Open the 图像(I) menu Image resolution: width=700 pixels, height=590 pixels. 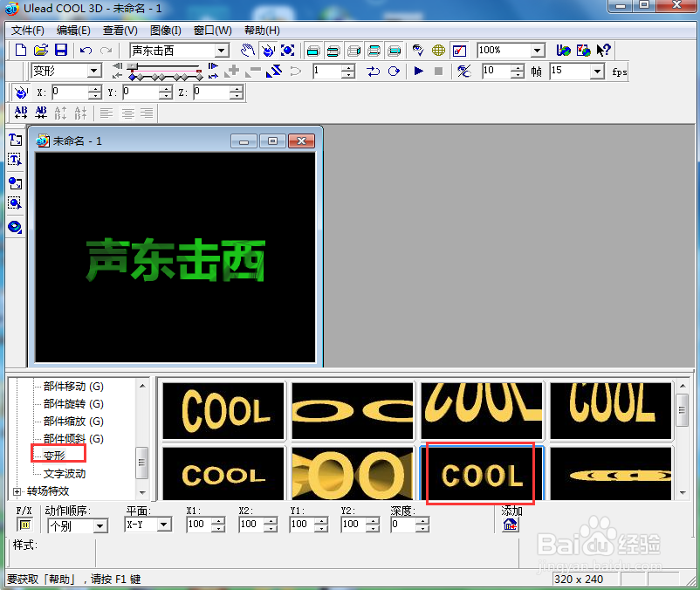166,31
